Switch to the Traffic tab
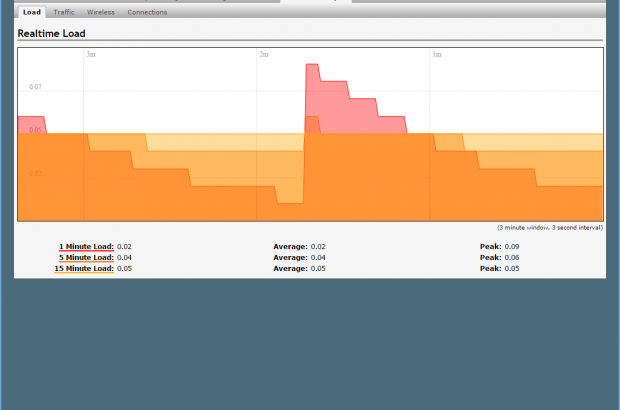This screenshot has width=620, height=410. tap(64, 12)
